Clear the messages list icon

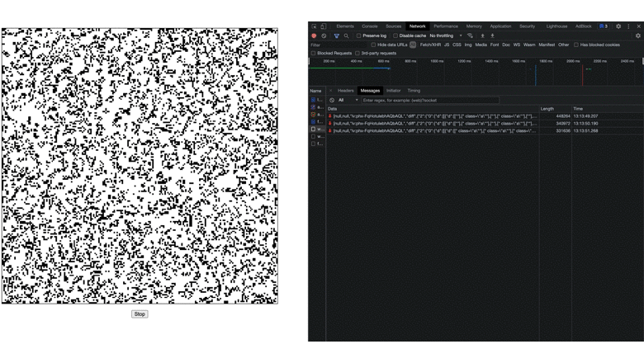[x=332, y=100]
